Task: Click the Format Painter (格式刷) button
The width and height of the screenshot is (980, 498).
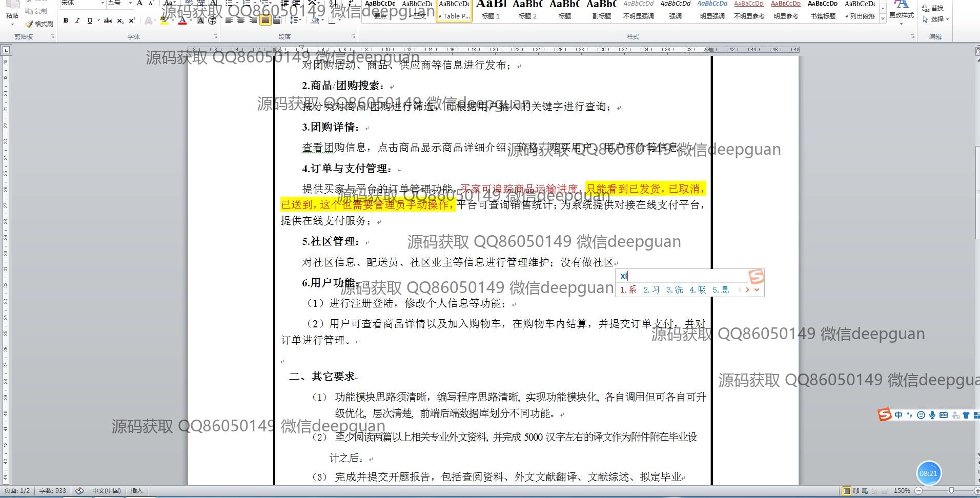Action: (39, 24)
